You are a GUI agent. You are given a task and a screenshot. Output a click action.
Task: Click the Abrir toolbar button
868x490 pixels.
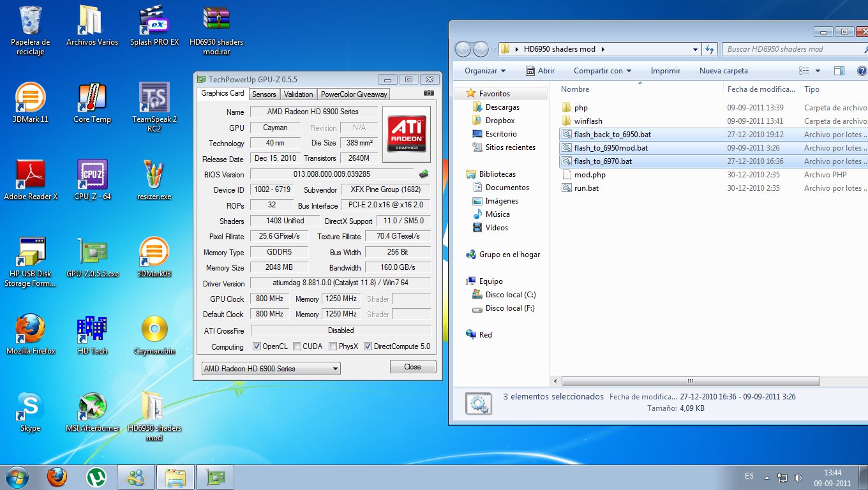click(540, 71)
